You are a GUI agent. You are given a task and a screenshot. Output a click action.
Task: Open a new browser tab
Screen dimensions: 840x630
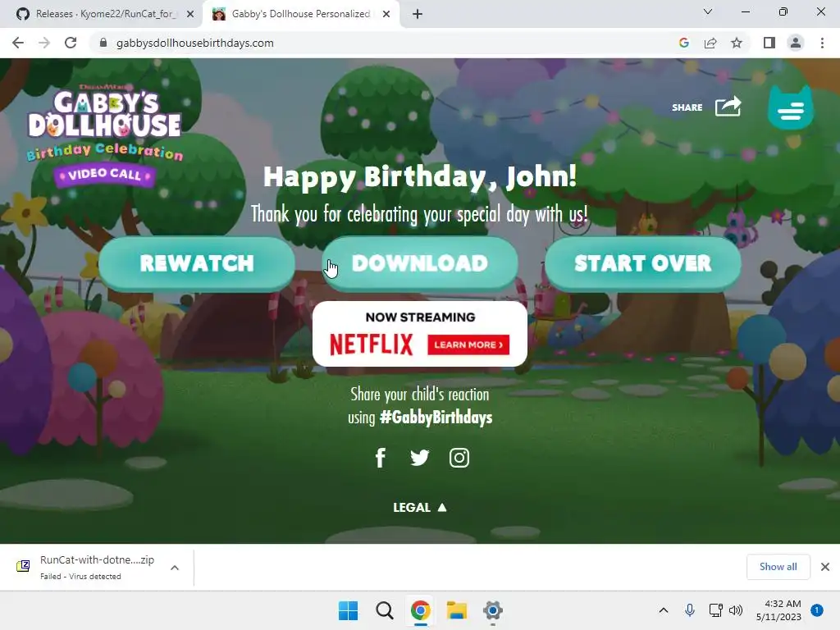coord(418,14)
